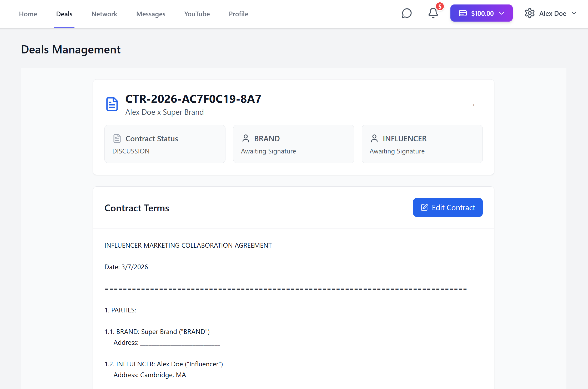This screenshot has width=588, height=389.
Task: Click the 'Date: 3/7/2026' line
Action: [x=126, y=267]
